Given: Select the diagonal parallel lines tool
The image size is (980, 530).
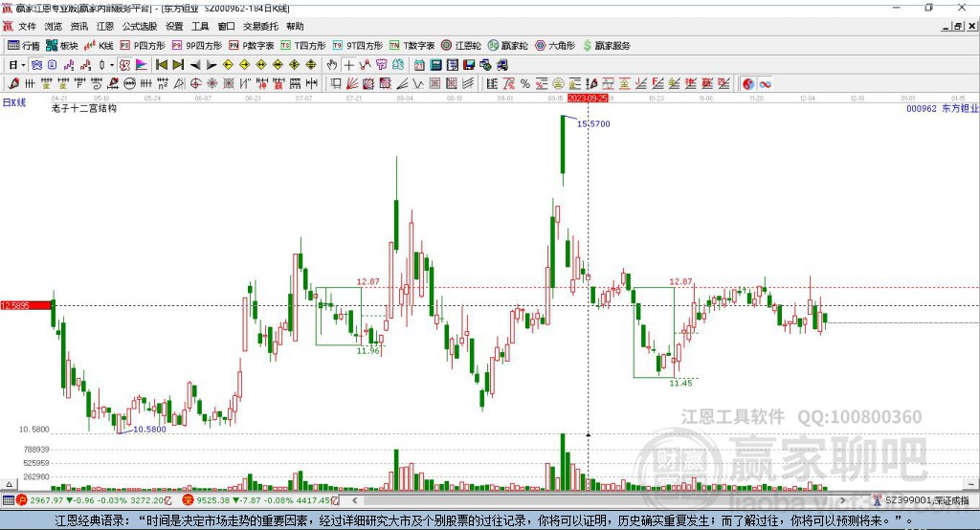Looking at the screenshot, I should pyautogui.click(x=467, y=84).
